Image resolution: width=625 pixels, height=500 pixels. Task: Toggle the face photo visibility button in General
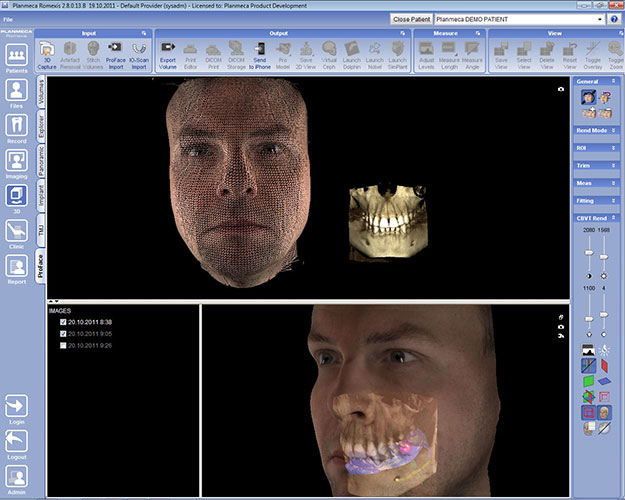(589, 97)
